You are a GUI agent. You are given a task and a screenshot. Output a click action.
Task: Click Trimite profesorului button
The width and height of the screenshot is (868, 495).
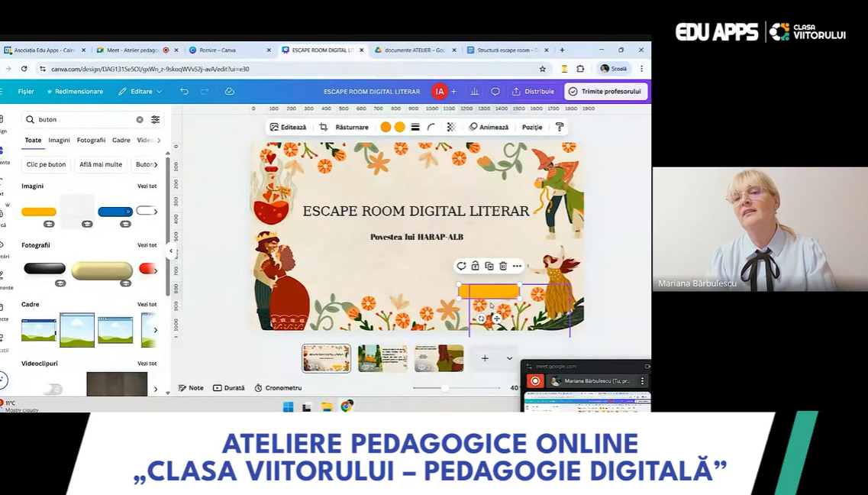[605, 92]
